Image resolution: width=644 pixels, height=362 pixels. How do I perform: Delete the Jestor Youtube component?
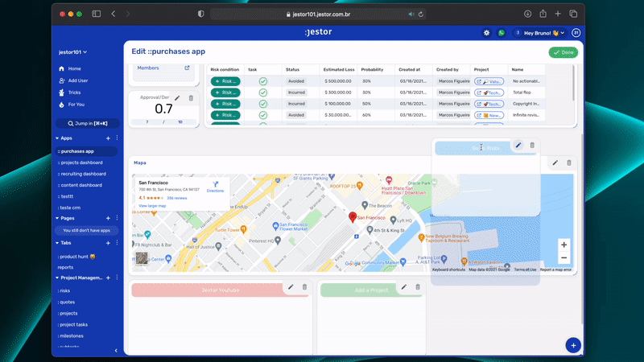tap(305, 287)
